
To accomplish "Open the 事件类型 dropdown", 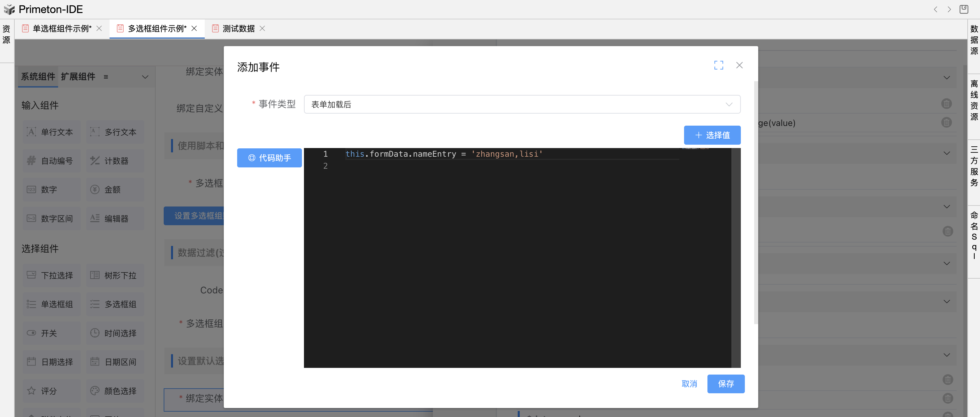I will pyautogui.click(x=522, y=104).
